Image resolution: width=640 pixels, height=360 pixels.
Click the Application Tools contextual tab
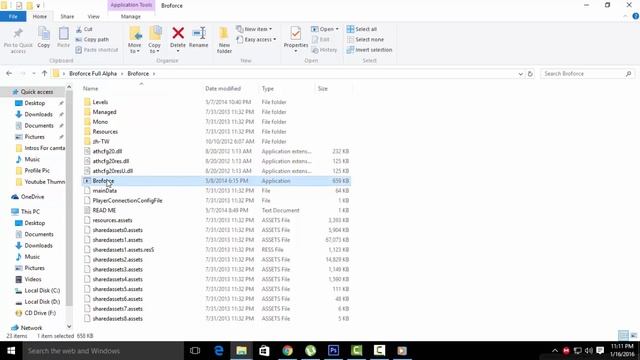click(x=131, y=5)
